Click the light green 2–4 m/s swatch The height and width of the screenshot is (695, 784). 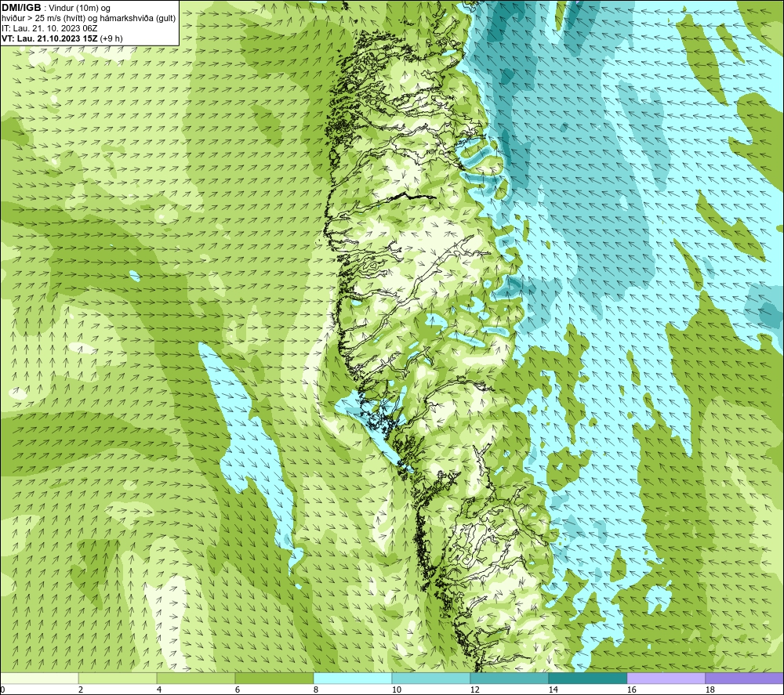(118, 678)
